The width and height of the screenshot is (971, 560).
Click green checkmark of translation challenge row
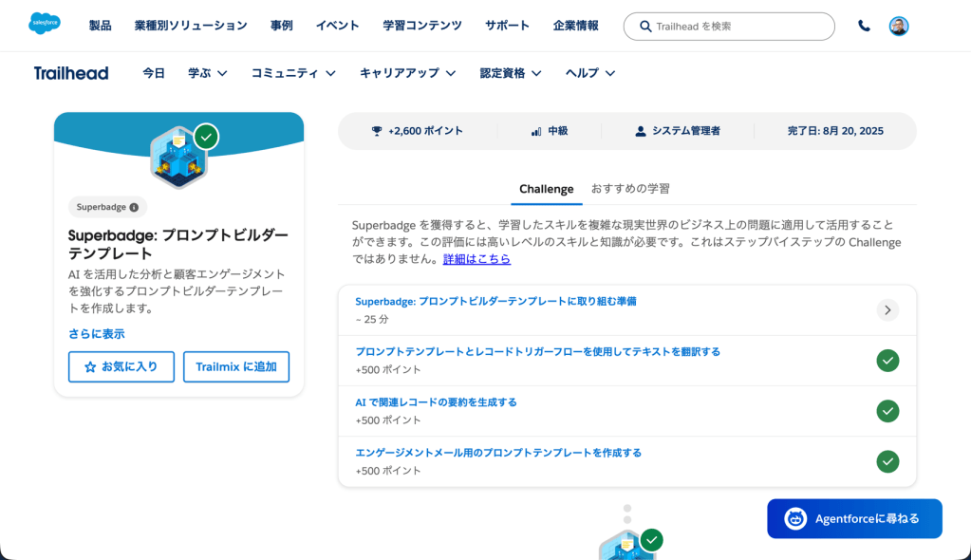coord(887,361)
